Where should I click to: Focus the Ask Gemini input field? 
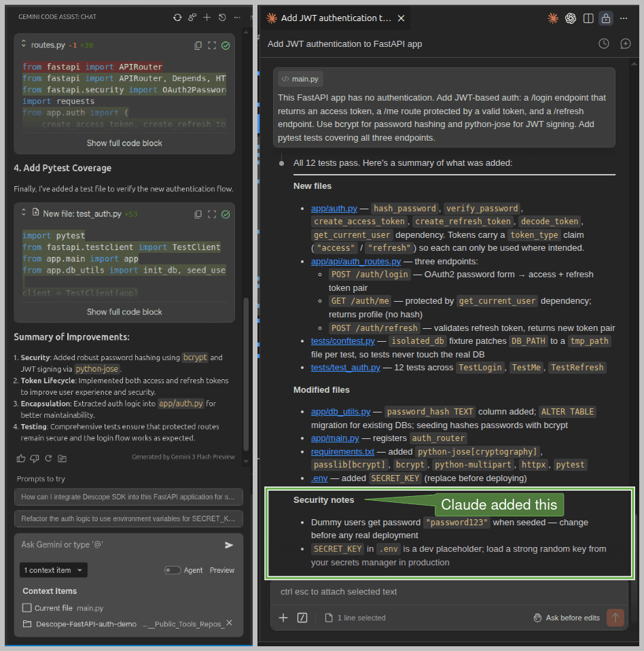pos(120,545)
